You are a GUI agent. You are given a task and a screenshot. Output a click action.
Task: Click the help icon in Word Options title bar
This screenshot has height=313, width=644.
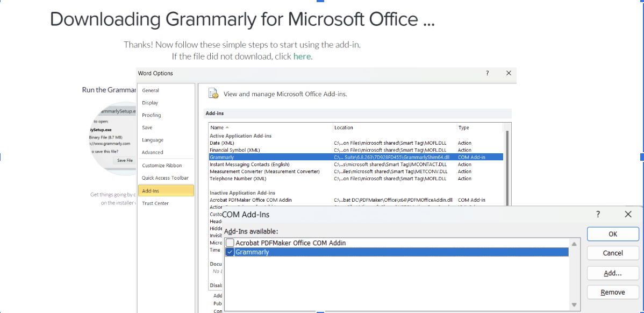[x=487, y=73]
